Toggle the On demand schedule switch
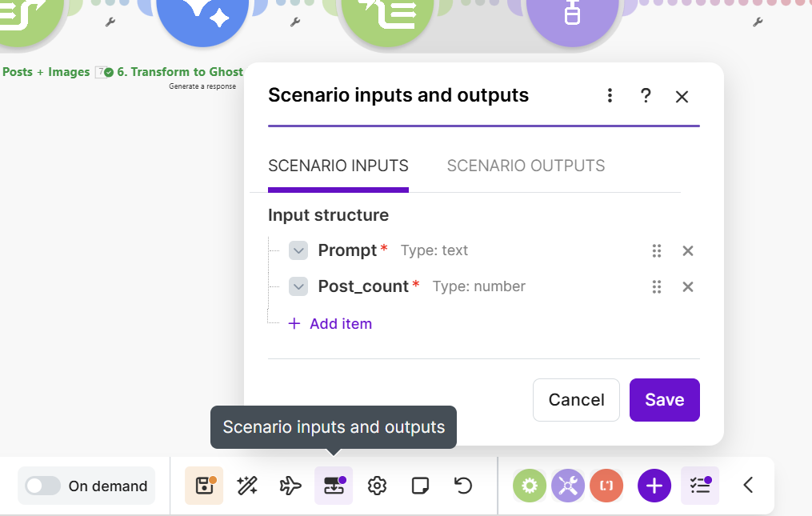 tap(43, 486)
